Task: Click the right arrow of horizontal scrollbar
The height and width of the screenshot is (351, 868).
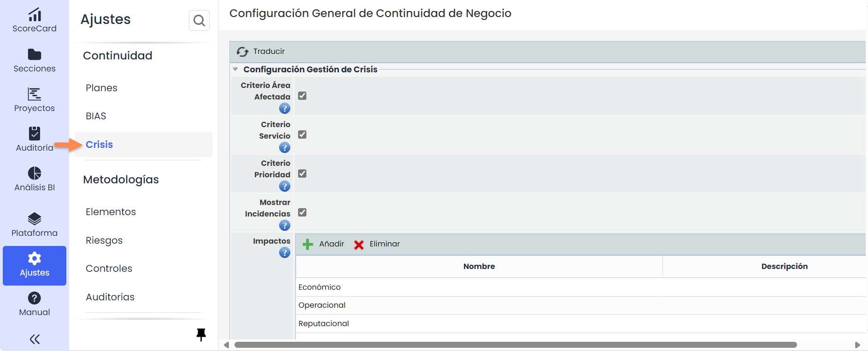Action: (x=857, y=345)
